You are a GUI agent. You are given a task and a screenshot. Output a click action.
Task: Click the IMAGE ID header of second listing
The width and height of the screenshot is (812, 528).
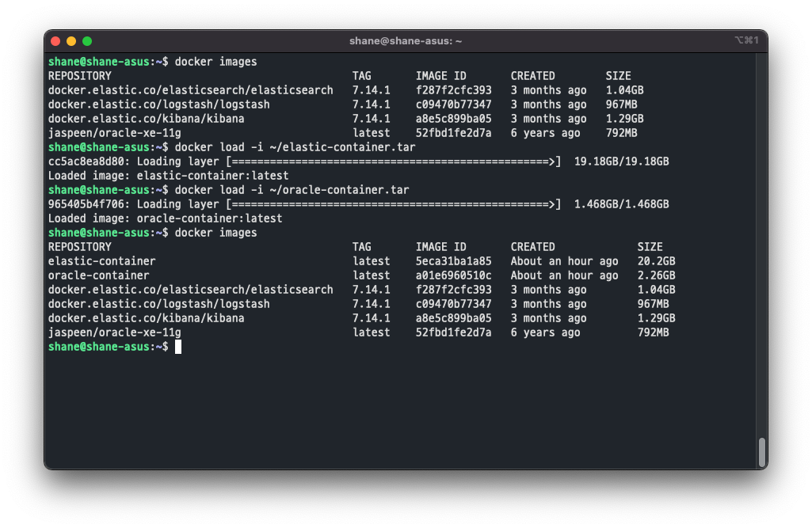point(441,247)
